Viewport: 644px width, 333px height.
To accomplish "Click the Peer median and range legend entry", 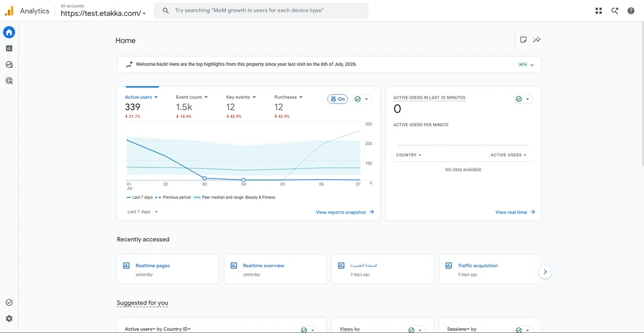I will pyautogui.click(x=235, y=197).
